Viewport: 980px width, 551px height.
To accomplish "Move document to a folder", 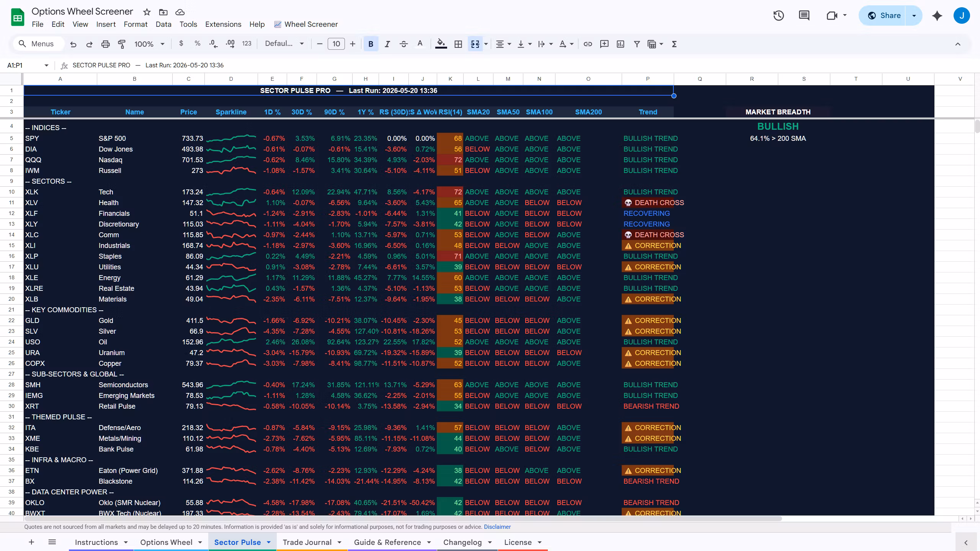I will pos(163,12).
